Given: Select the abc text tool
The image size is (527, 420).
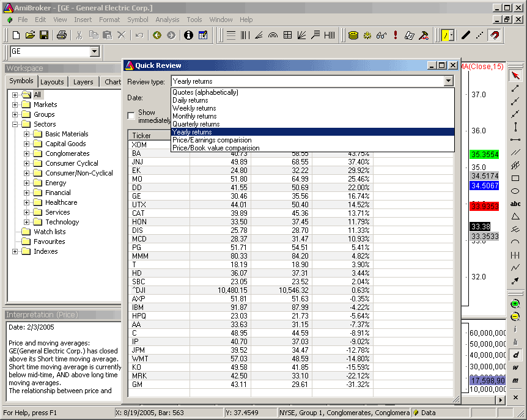Looking at the screenshot, I should (515, 204).
